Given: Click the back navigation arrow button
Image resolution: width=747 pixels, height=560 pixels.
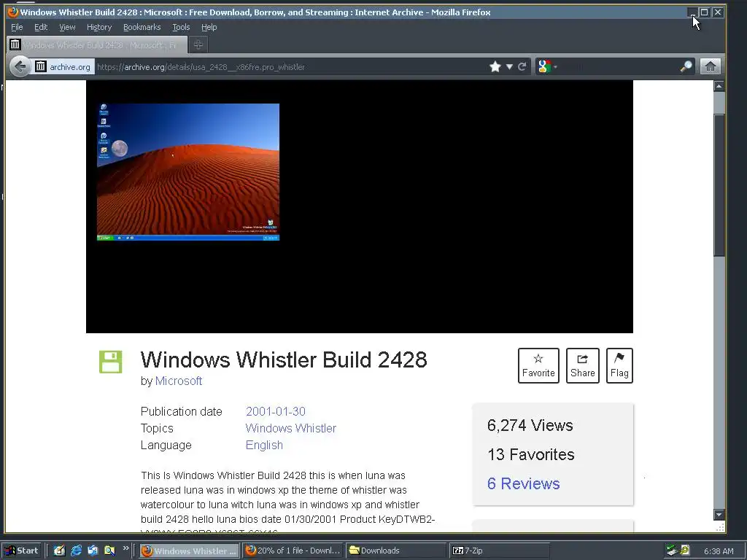Looking at the screenshot, I should pos(20,66).
